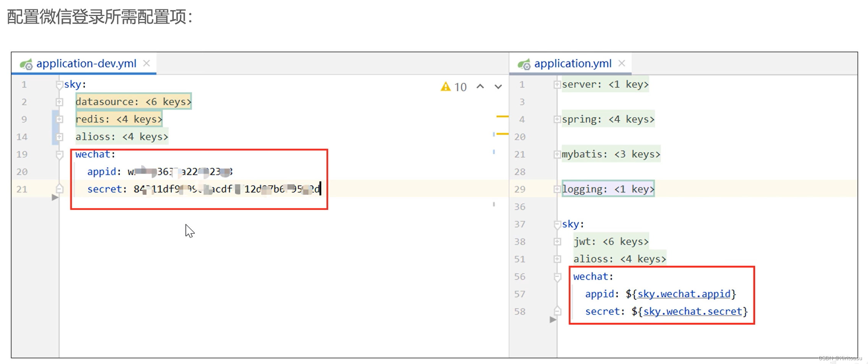The height and width of the screenshot is (364, 868).
Task: Expand the mybatis folded block
Action: pyautogui.click(x=557, y=154)
